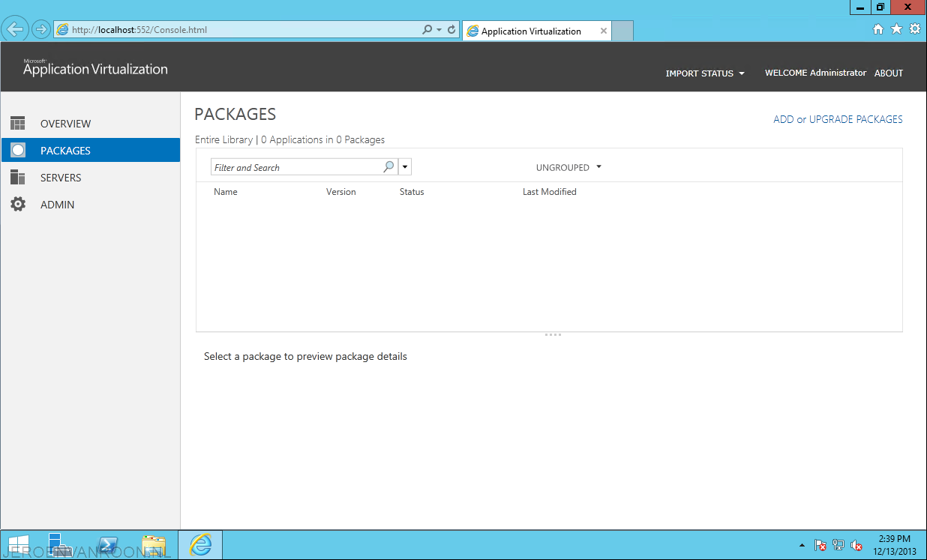Viewport: 927px width, 560px height.
Task: Open the UNGROUPED grouping dropdown
Action: 568,168
